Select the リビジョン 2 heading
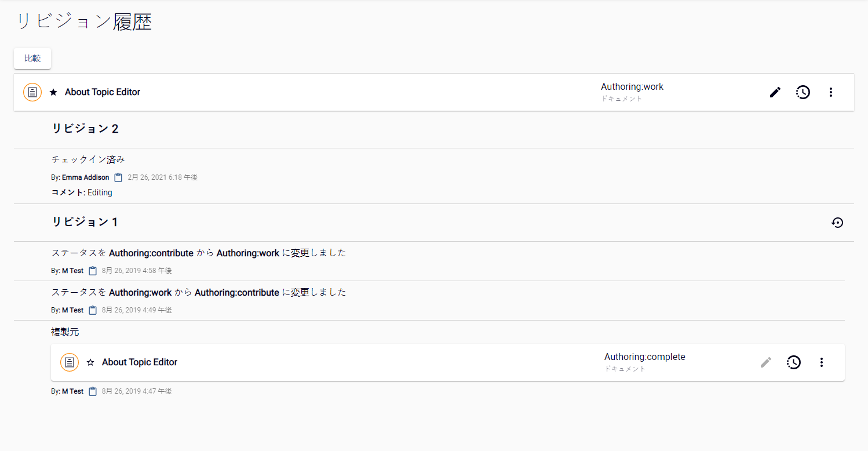868x451 pixels. 85,129
